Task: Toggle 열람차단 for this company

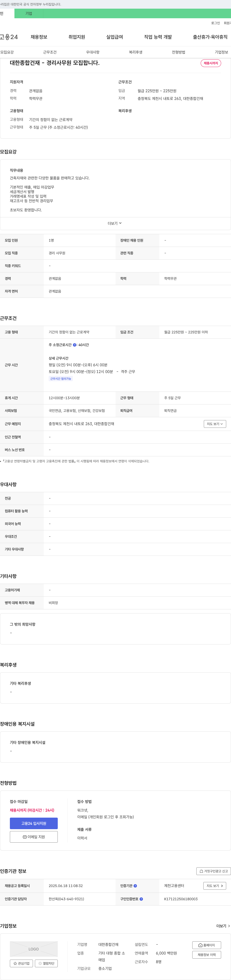Action: [46, 963]
